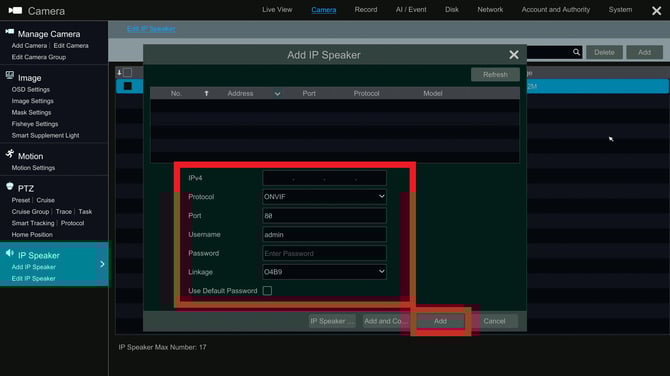
Task: Enable the Use Default Password checkbox
Action: (267, 291)
